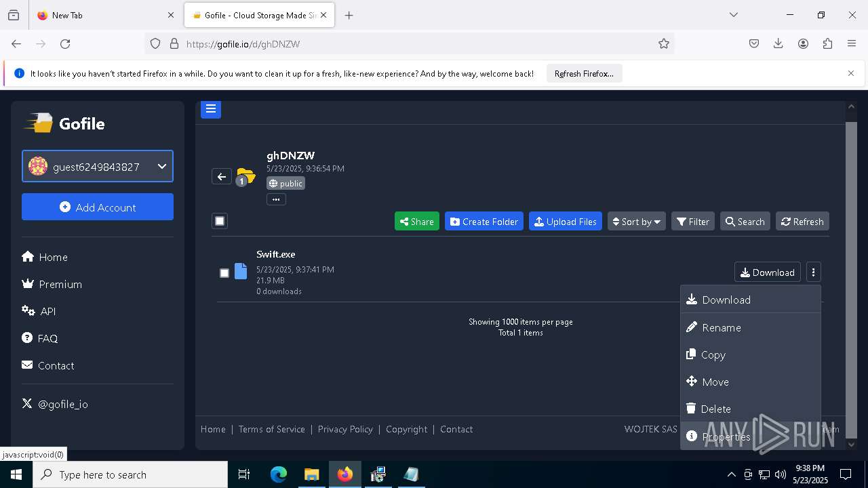
Task: Choose Move in the context menu
Action: coord(751,382)
